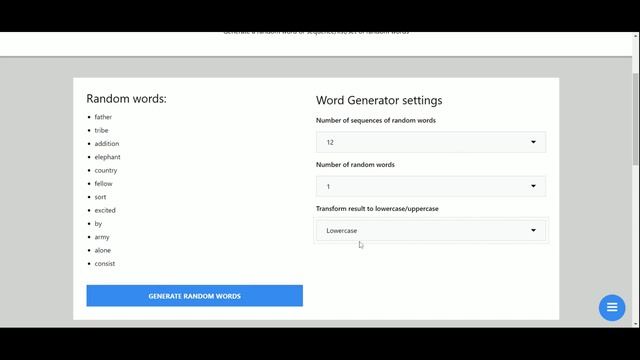
Task: Click the "Transform result to lowercase/uppercase" label
Action: [x=377, y=209]
